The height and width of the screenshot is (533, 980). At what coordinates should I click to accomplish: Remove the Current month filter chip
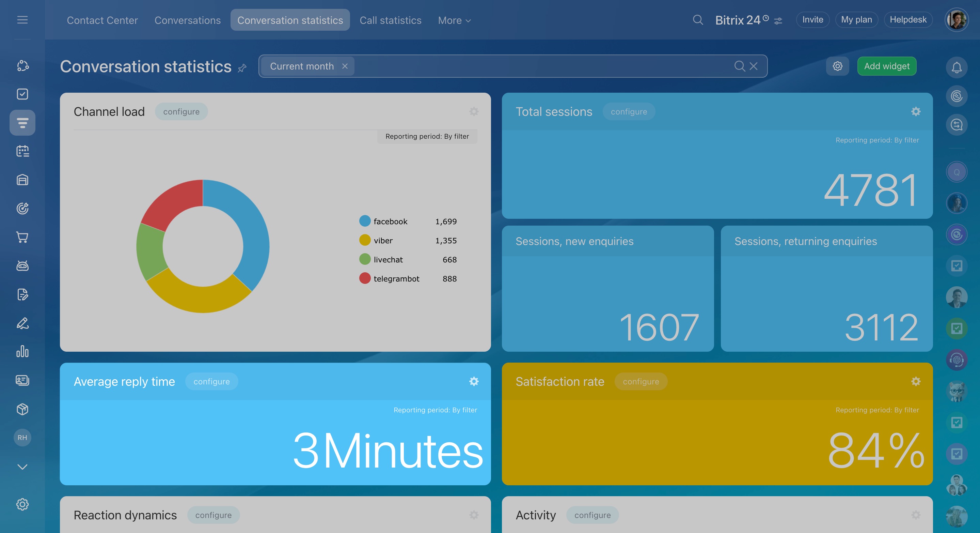tap(345, 66)
